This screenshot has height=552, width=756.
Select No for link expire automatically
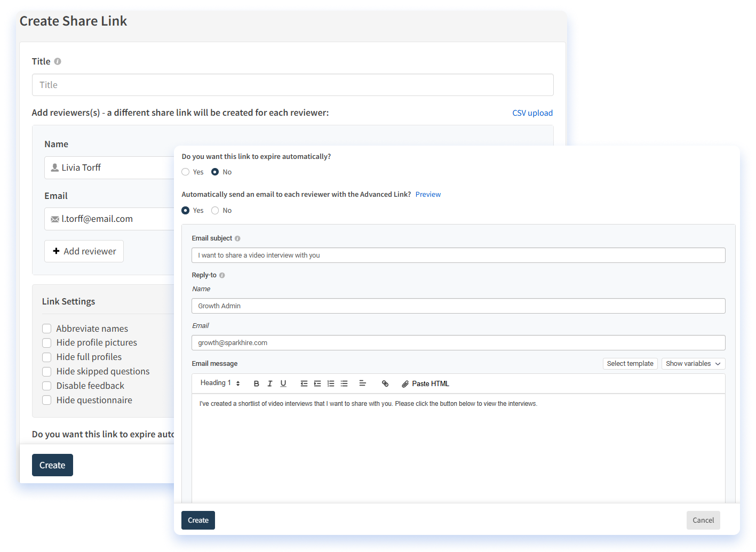pyautogui.click(x=215, y=172)
